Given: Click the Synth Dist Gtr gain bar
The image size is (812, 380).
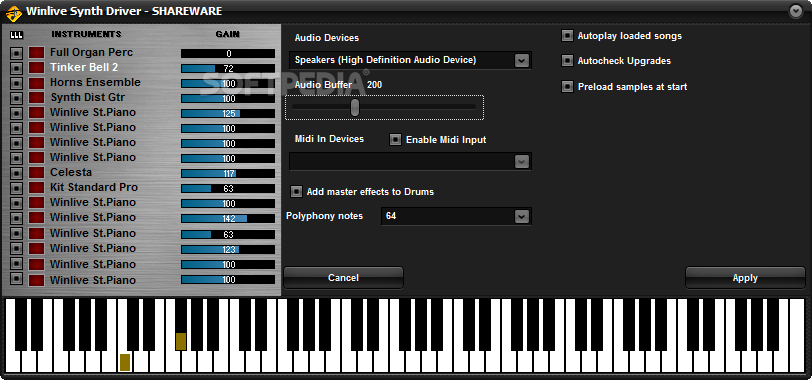Looking at the screenshot, I should (x=228, y=98).
